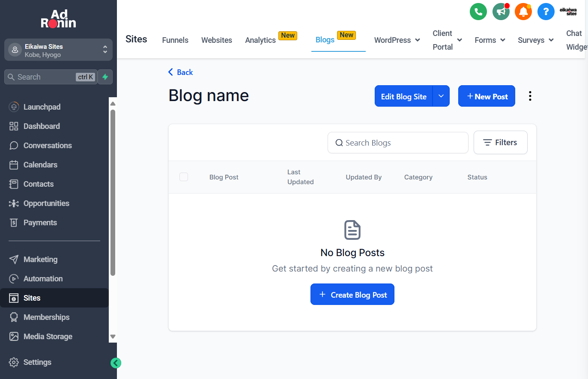Click the Last Updated column header
The width and height of the screenshot is (588, 379).
[x=301, y=177]
